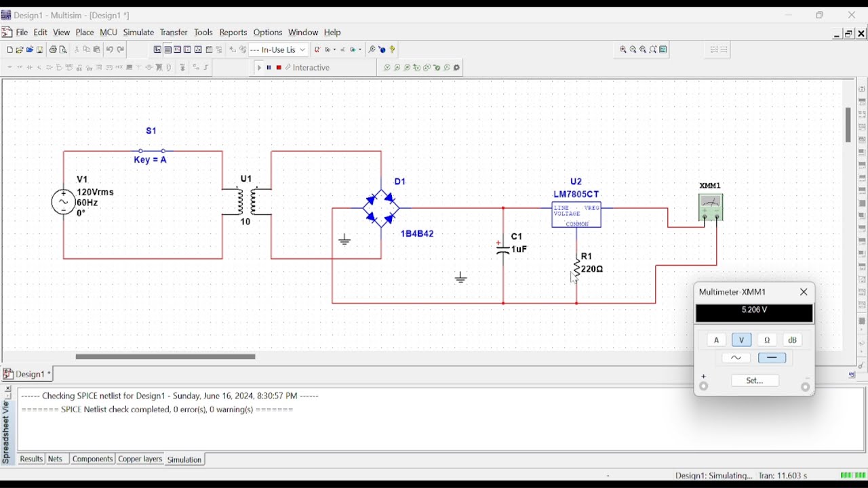Click the horizontal scrollbar thumb
This screenshot has width=868, height=488.
[165, 357]
